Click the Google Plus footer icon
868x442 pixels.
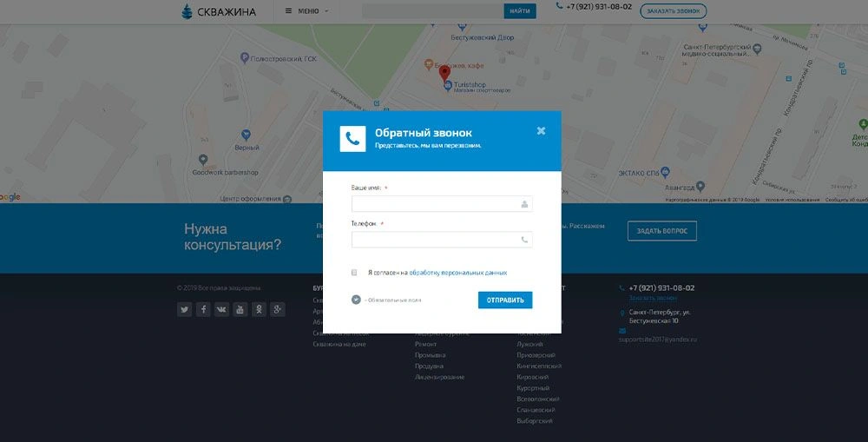(278, 309)
